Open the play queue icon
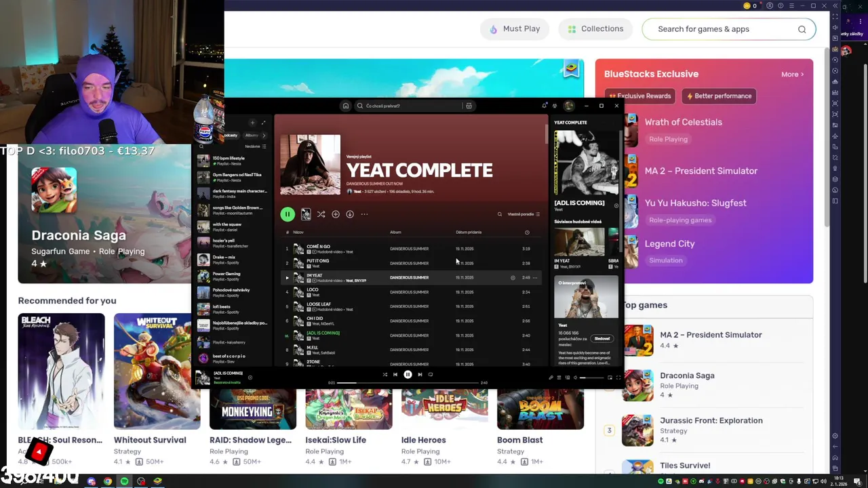 pyautogui.click(x=559, y=378)
